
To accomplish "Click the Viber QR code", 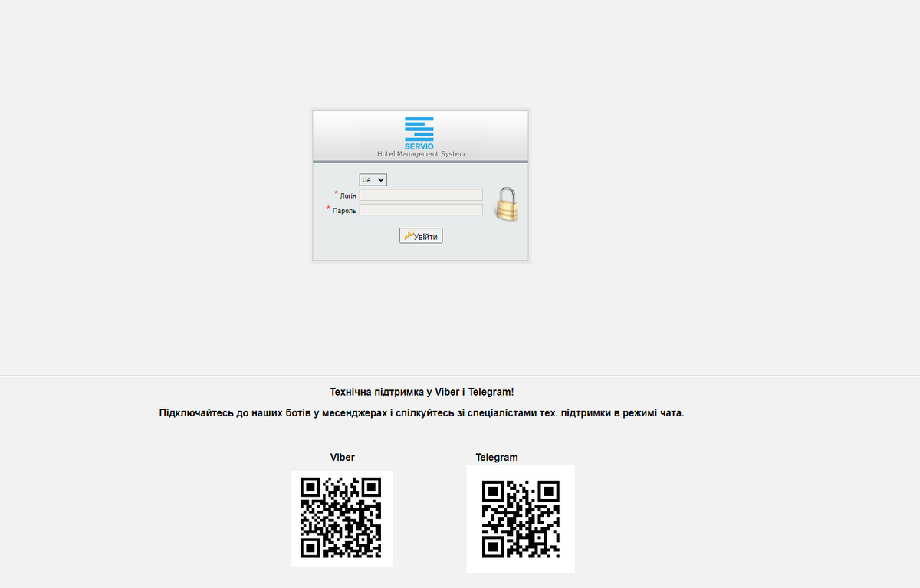I will coord(342,519).
